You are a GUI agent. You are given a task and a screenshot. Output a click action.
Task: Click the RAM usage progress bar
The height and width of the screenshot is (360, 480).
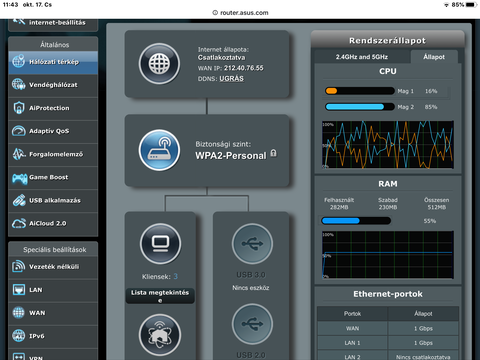tap(356, 221)
